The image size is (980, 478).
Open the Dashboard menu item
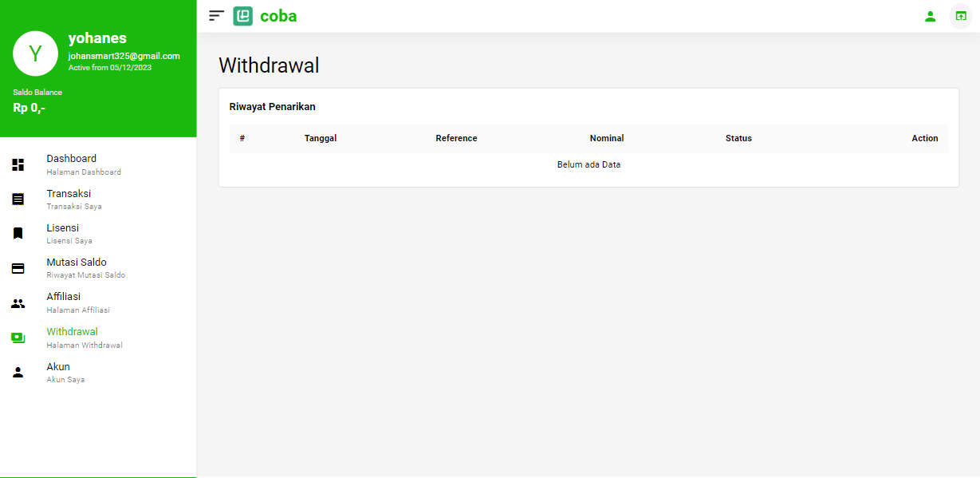point(72,159)
